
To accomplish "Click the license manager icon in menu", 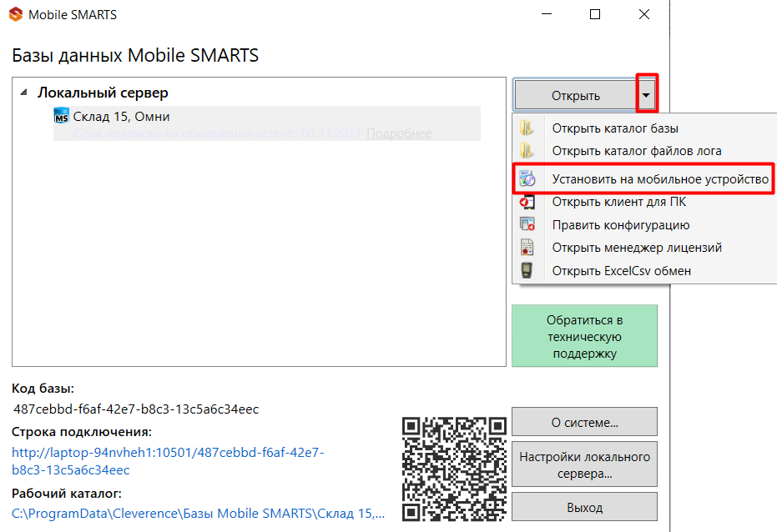I will click(x=527, y=248).
